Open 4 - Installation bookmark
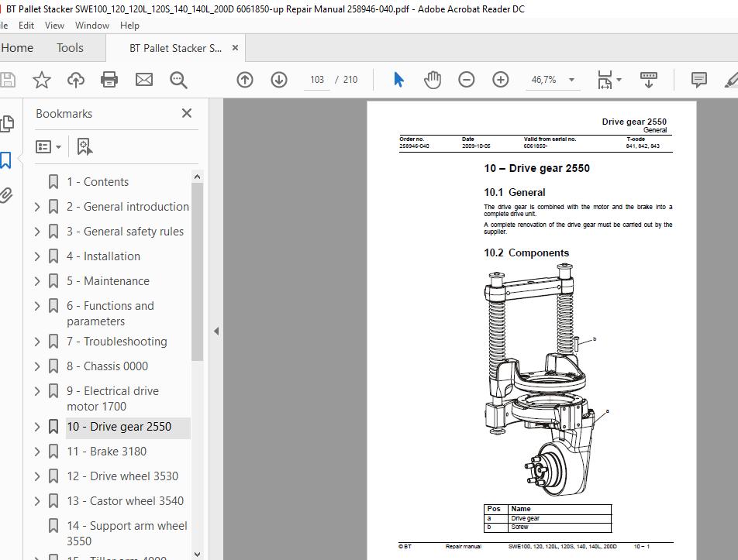The width and height of the screenshot is (738, 560). [x=103, y=256]
